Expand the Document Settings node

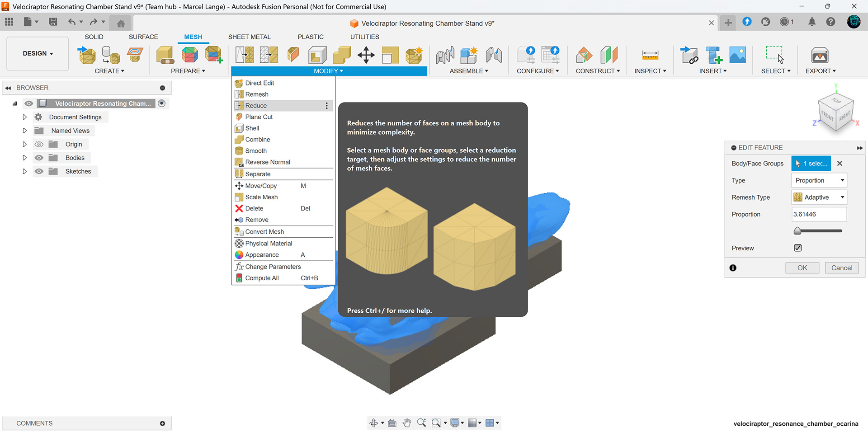pos(24,117)
